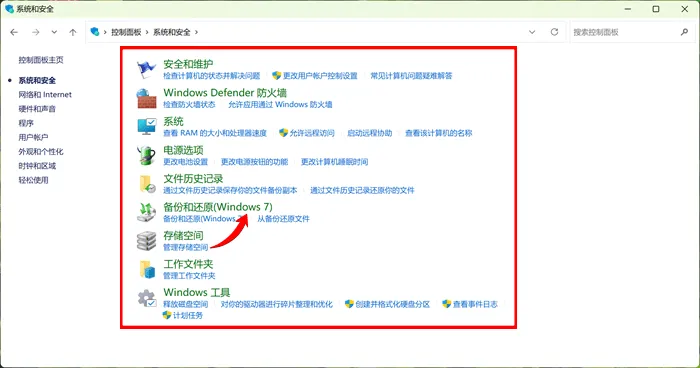Click 查看 RAM 的大小和处理器速度 link
This screenshot has height=368, width=700.
[215, 133]
